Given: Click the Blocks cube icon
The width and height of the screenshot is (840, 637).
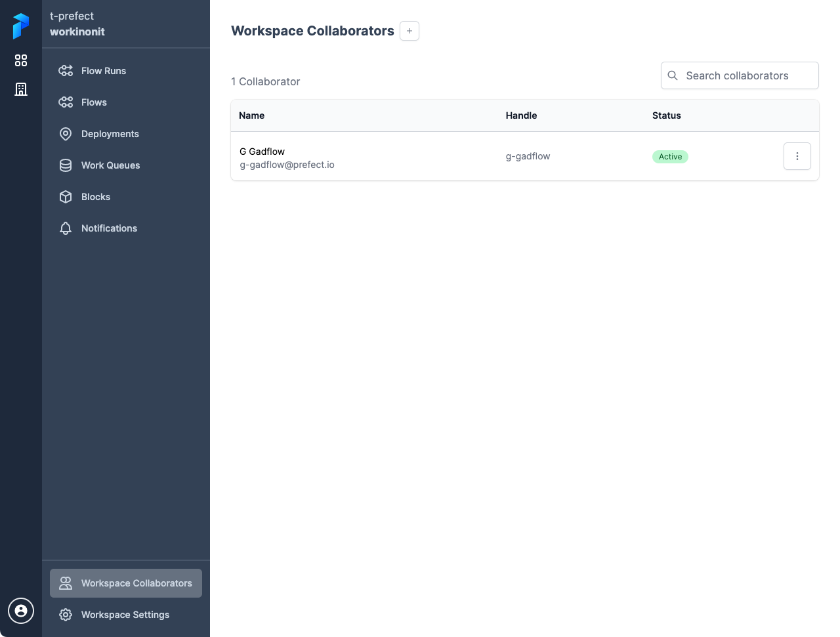Looking at the screenshot, I should tap(66, 197).
